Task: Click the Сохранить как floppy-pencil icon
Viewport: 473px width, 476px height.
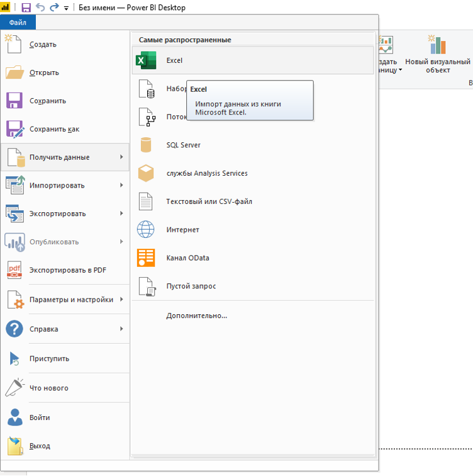Action: [15, 129]
